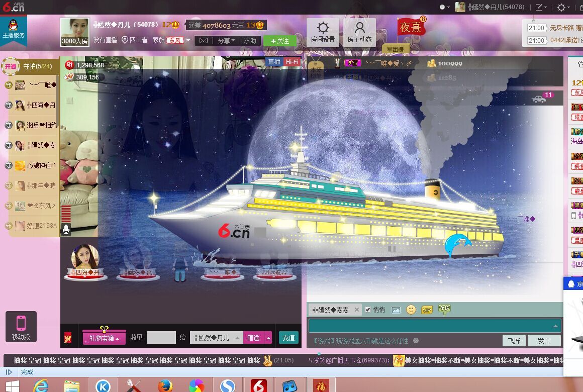Open the Sogou browser taskbar icon

click(x=228, y=386)
